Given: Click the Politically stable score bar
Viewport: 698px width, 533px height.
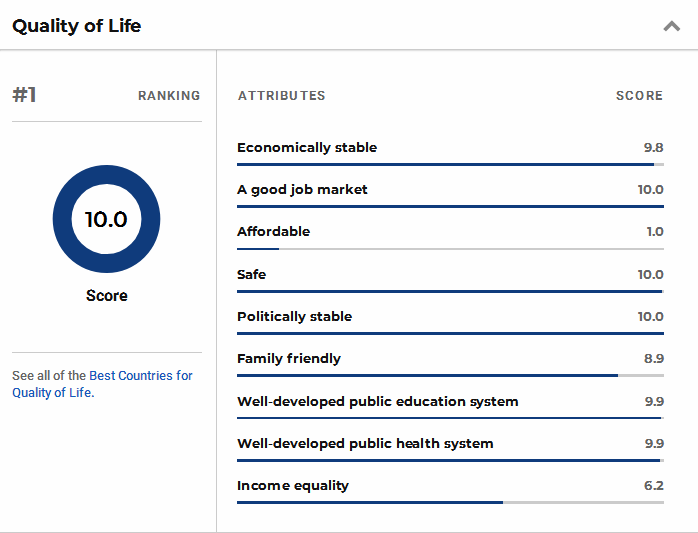Looking at the screenshot, I should coord(450,333).
